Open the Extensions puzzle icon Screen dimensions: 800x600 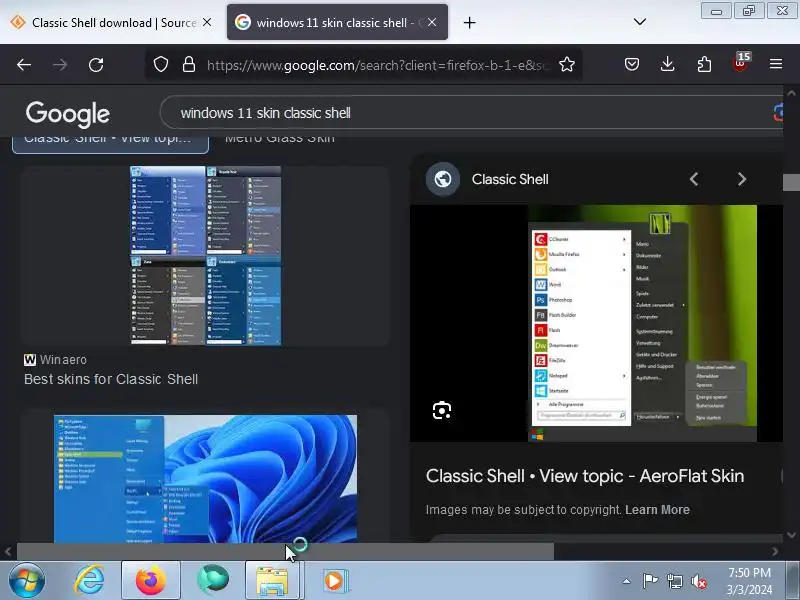(704, 64)
